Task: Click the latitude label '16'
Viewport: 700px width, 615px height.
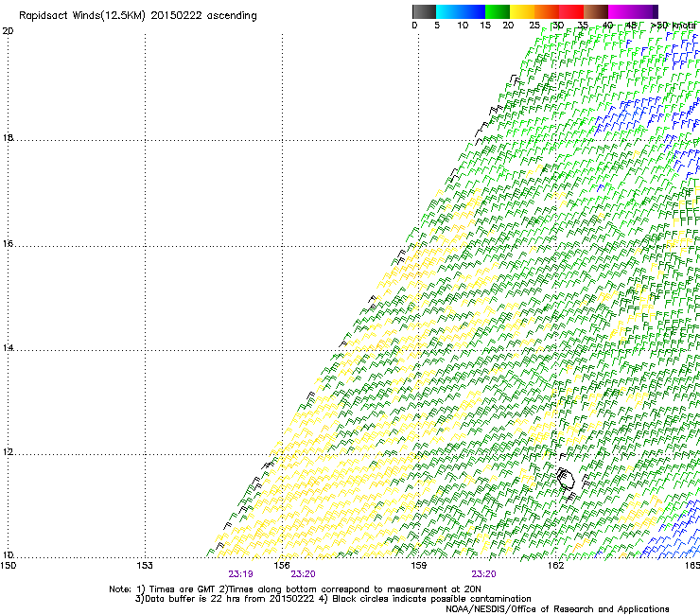Action: (x=8, y=243)
